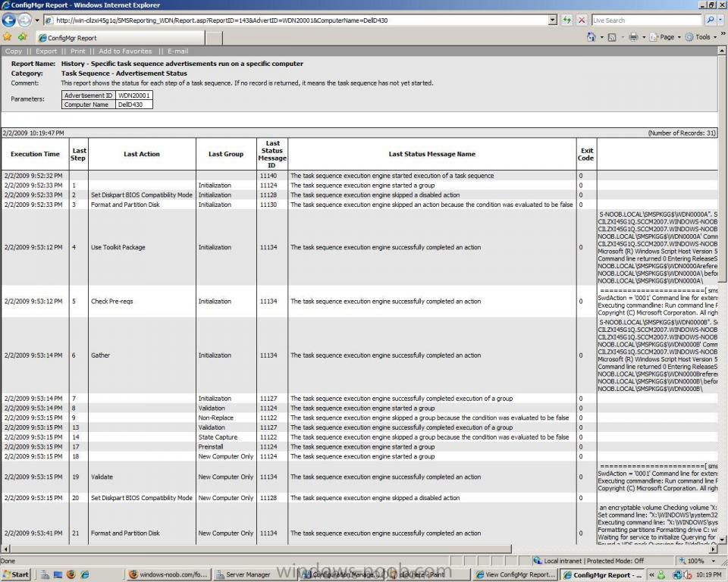The height and width of the screenshot is (582, 728).
Task: Show hidden system tray icons chevron
Action: (x=651, y=574)
